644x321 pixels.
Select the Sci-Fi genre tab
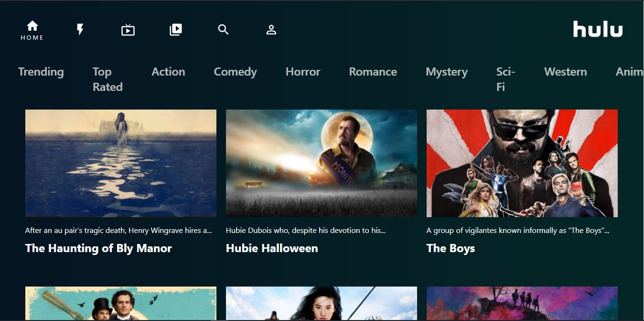[x=506, y=79]
